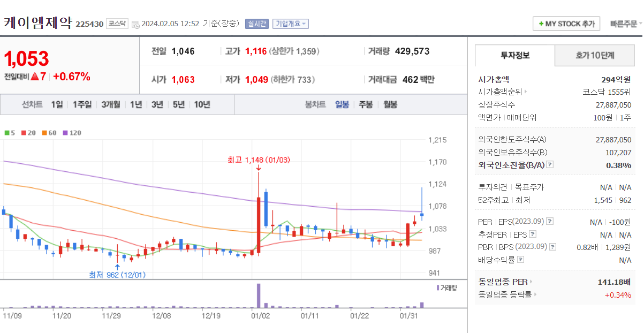
Task: Click the 코스닥 1555위 ranking value
Action: [x=607, y=92]
